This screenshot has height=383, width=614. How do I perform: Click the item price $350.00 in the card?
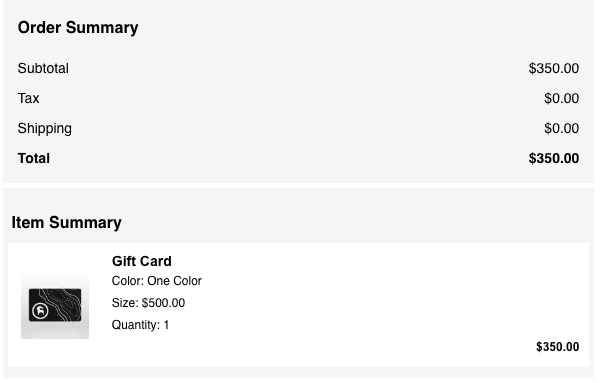pos(558,347)
